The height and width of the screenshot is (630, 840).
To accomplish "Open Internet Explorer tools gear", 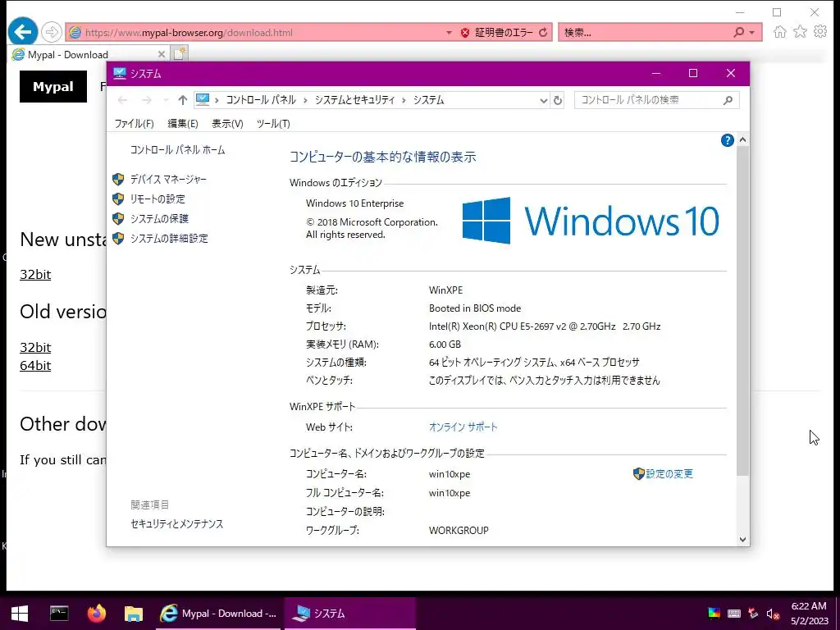I will [820, 32].
